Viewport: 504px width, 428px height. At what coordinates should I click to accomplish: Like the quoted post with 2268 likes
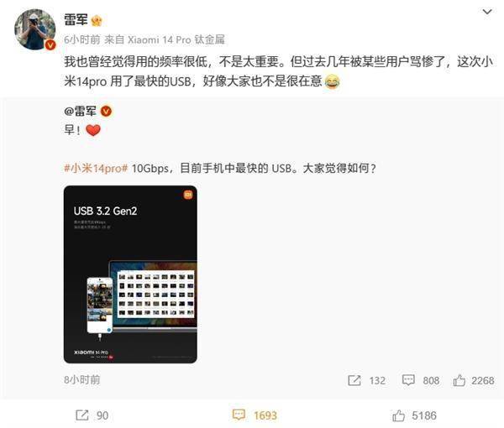[459, 380]
